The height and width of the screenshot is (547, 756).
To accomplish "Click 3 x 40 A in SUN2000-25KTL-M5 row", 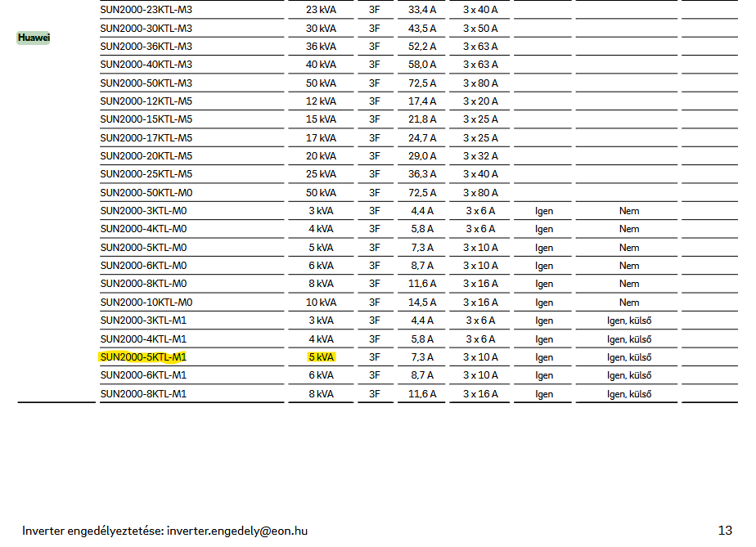I will tap(481, 174).
